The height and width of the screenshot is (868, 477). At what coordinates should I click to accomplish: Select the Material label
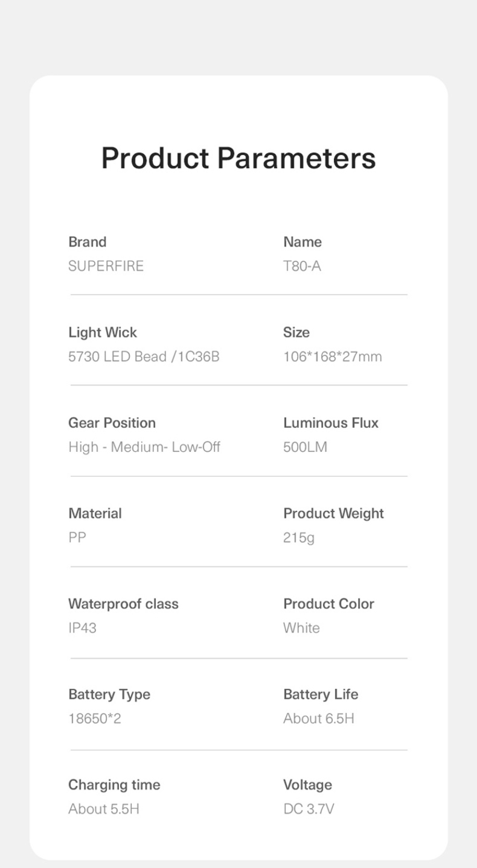pyautogui.click(x=95, y=513)
